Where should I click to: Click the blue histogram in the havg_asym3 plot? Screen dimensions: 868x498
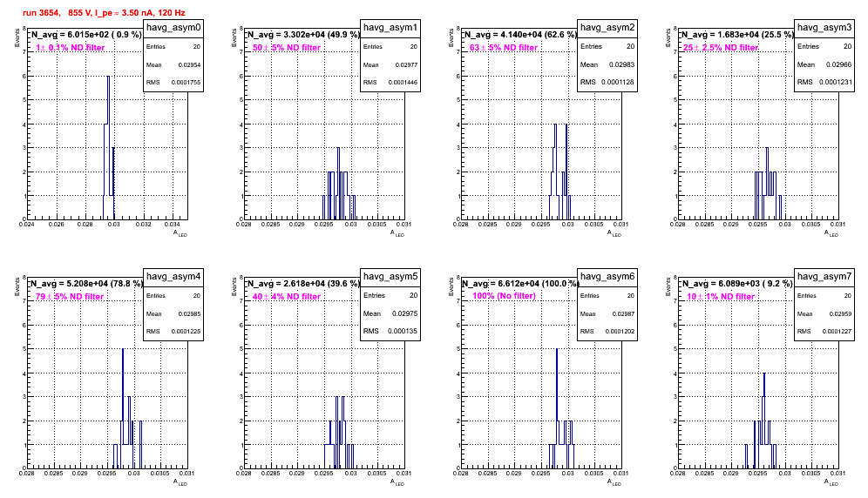pos(768,184)
